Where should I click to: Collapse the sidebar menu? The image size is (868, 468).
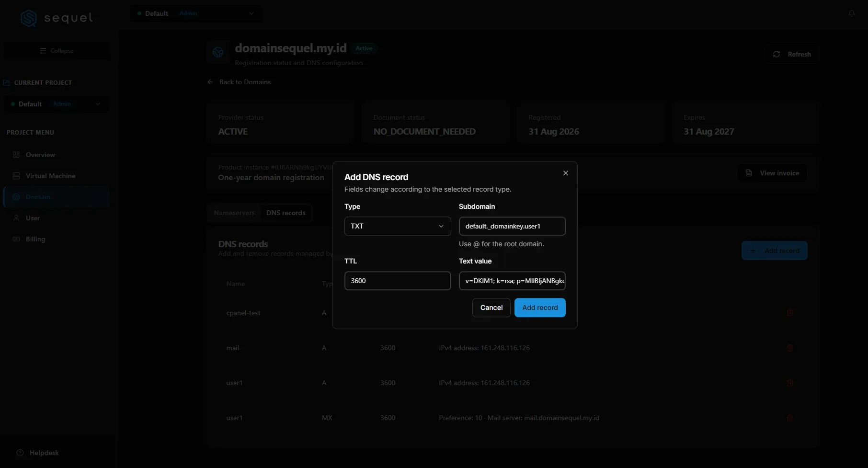57,51
